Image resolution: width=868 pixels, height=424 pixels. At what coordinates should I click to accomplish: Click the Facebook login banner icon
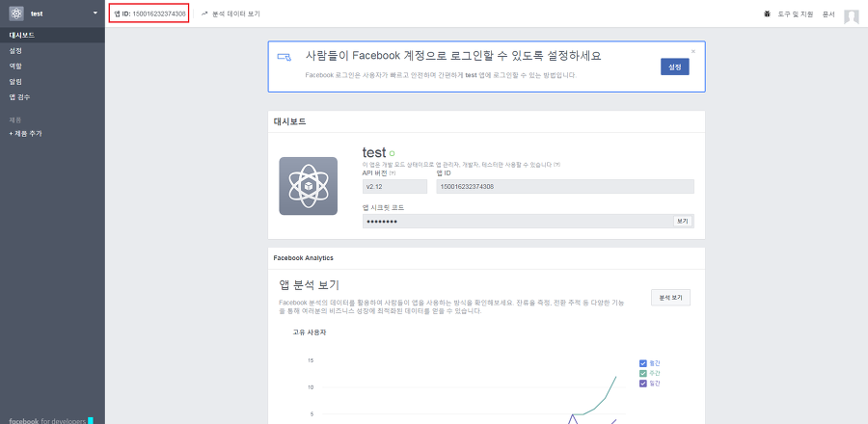point(284,57)
